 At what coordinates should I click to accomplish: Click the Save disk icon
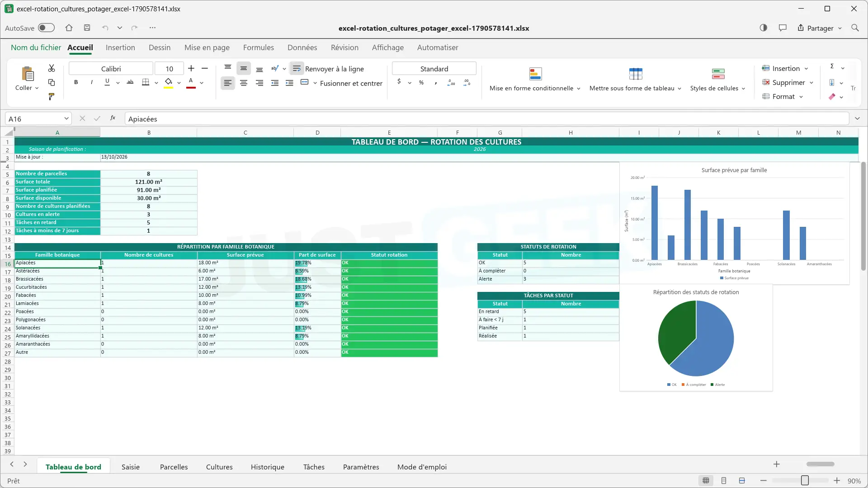(x=87, y=28)
